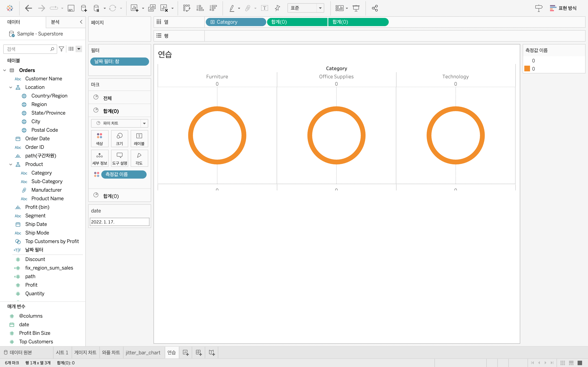This screenshot has width=588, height=367.
Task: Open presentation mode icon
Action: pos(356,8)
